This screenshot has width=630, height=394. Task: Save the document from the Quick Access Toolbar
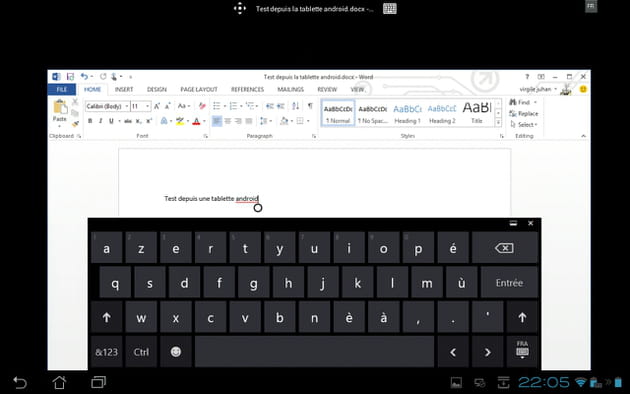coord(70,76)
